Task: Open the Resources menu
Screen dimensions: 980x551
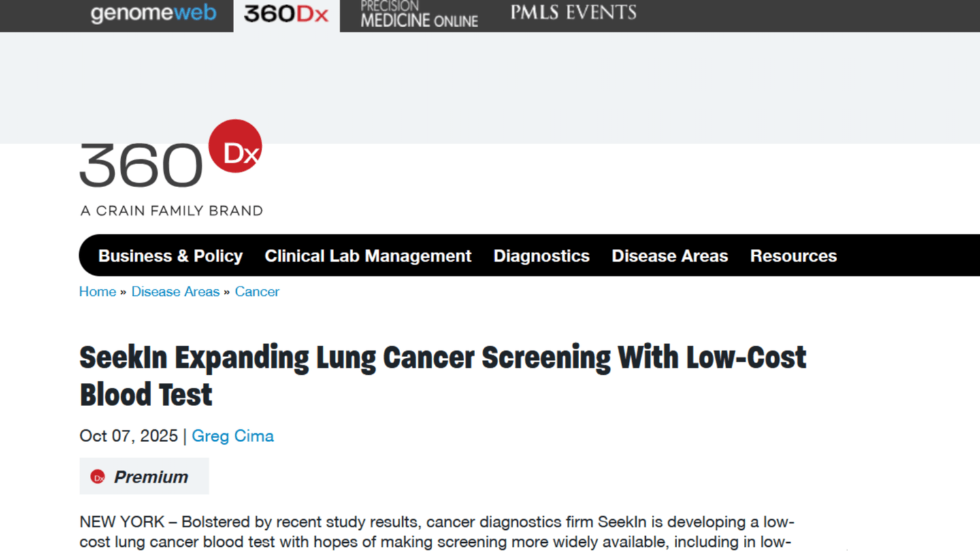Action: 793,256
